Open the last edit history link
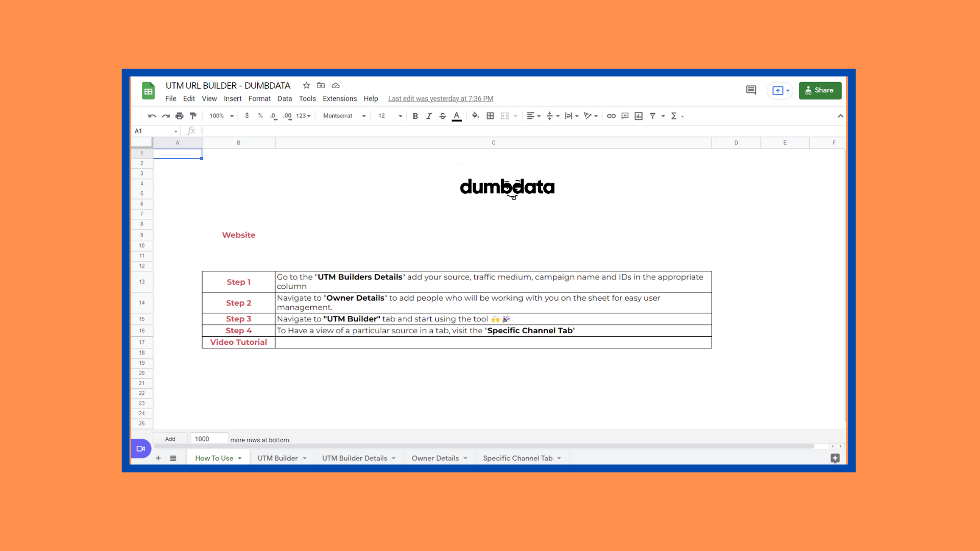 tap(440, 98)
